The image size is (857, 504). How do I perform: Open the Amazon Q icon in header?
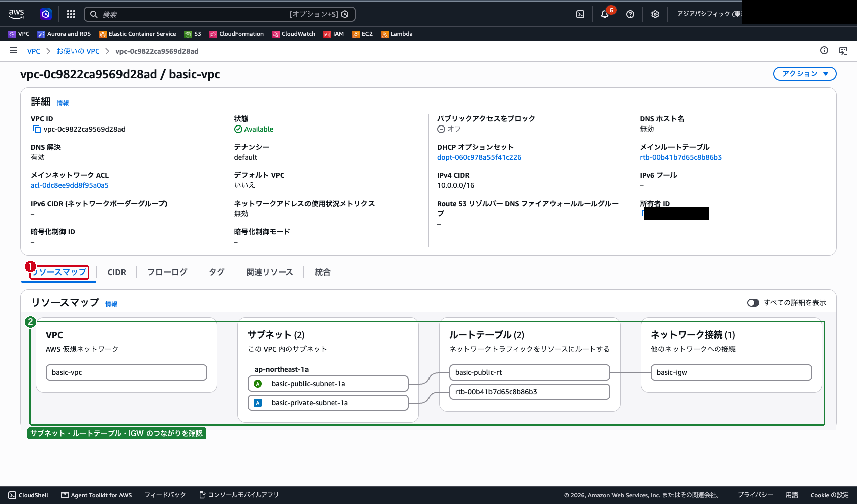click(x=46, y=14)
